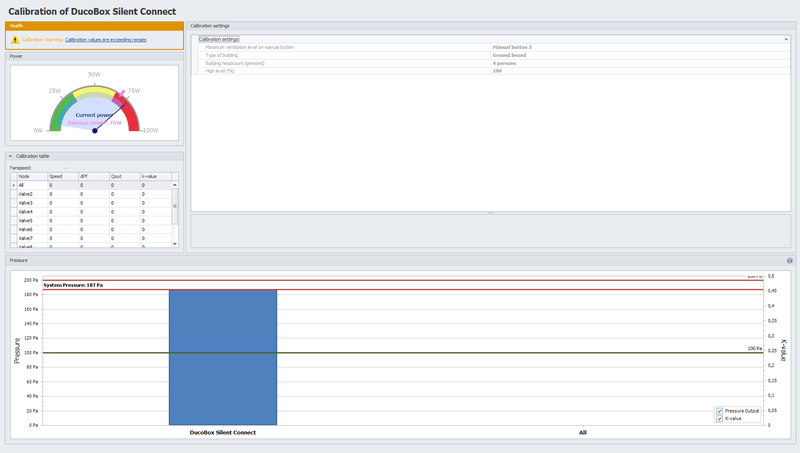
Task: Click the 'Ground bound' value
Action: click(509, 55)
